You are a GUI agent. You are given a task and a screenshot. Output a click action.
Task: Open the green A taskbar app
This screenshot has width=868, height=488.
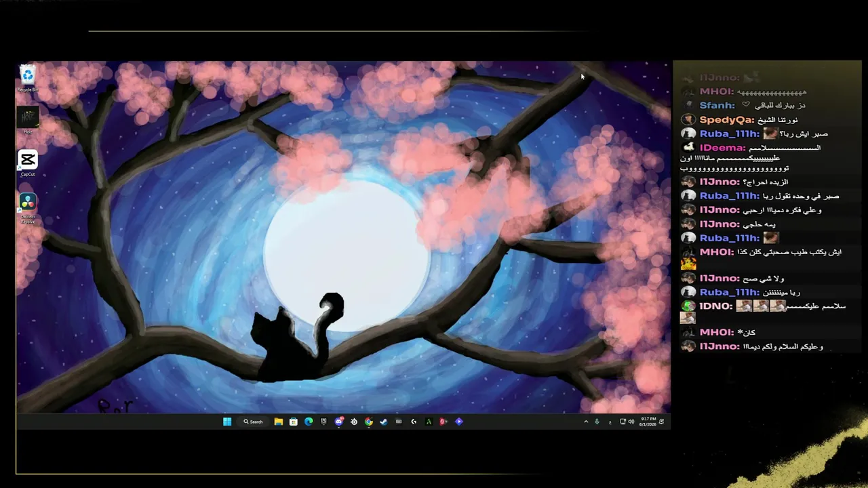click(429, 422)
